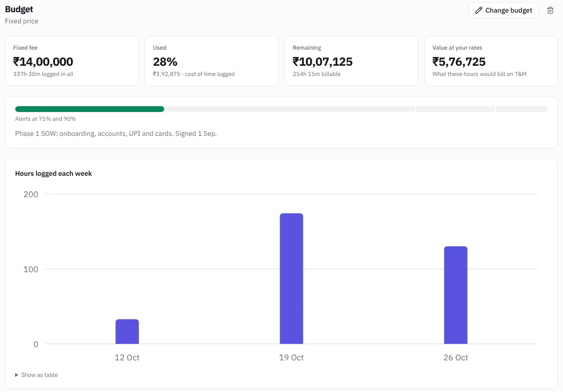Screen dimensions: 563x392
Task: Click the 26 Oct axis label
Action: 456,357
